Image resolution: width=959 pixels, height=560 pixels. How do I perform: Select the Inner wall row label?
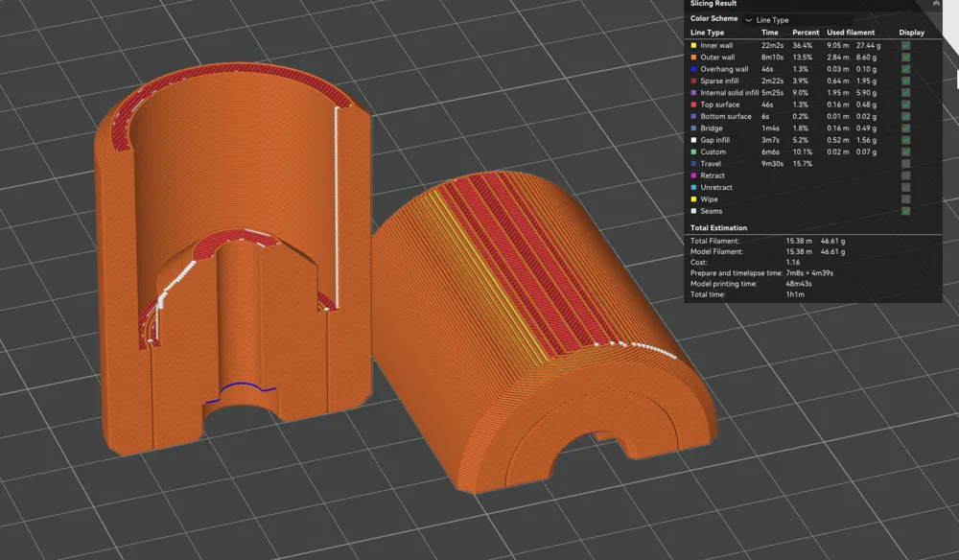point(716,45)
